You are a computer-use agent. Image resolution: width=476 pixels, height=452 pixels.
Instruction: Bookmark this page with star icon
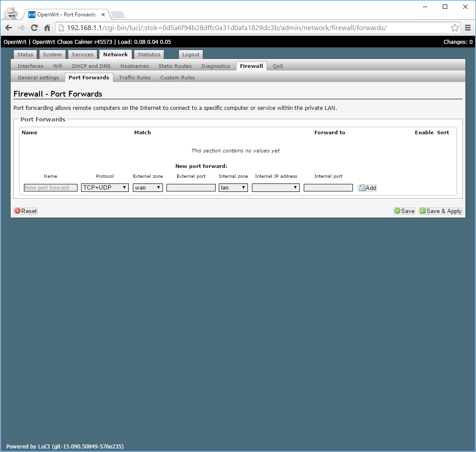point(455,28)
